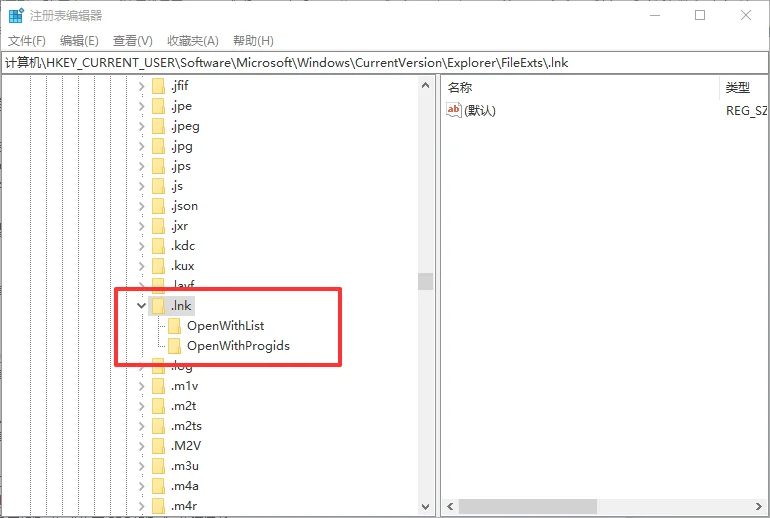Select the .m3u folder icon

pyautogui.click(x=158, y=466)
